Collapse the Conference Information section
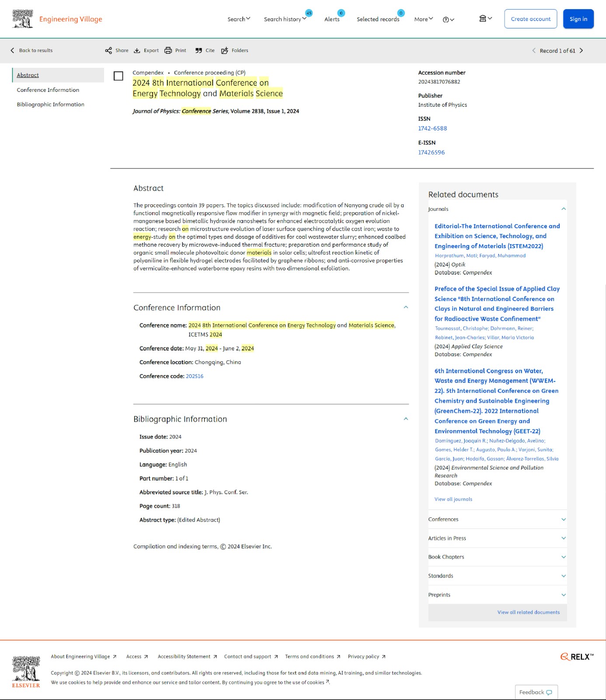This screenshot has height=700, width=606. [x=406, y=307]
